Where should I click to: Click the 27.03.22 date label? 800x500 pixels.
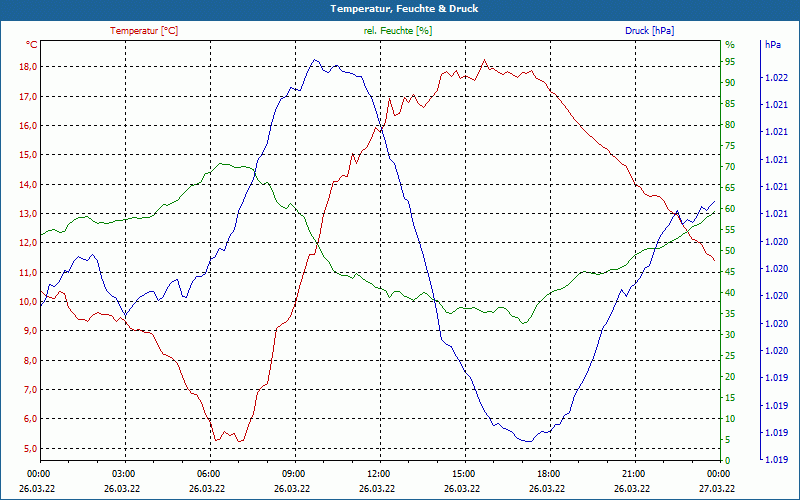717,488
